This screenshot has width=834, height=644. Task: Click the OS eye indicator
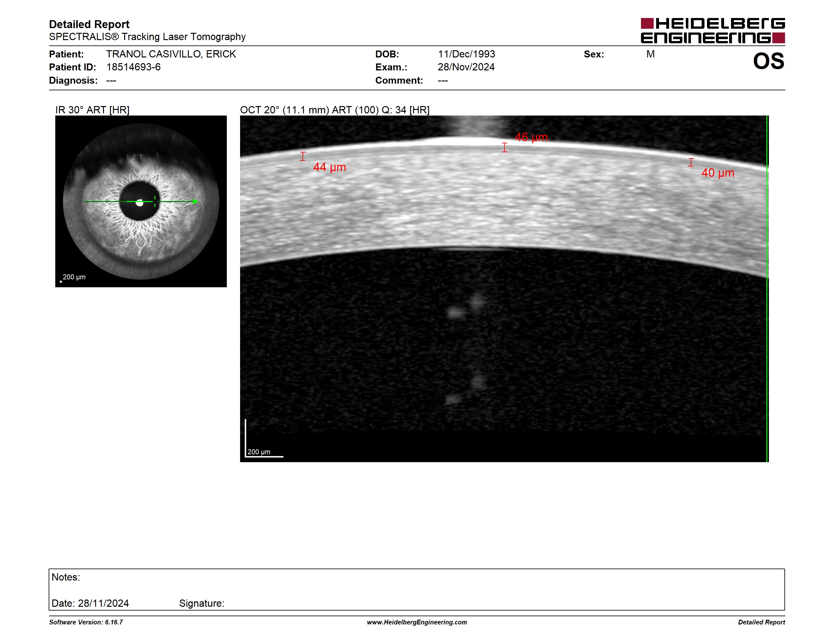(768, 61)
